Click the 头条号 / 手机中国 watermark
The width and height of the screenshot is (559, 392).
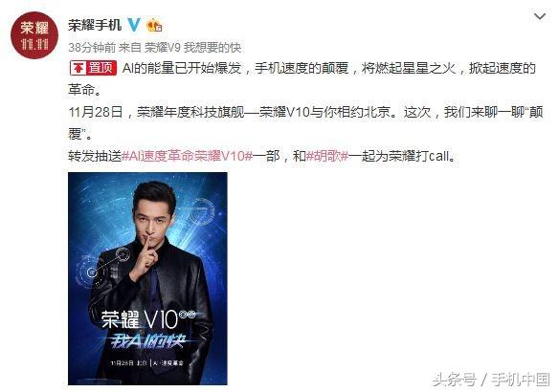tap(491, 380)
